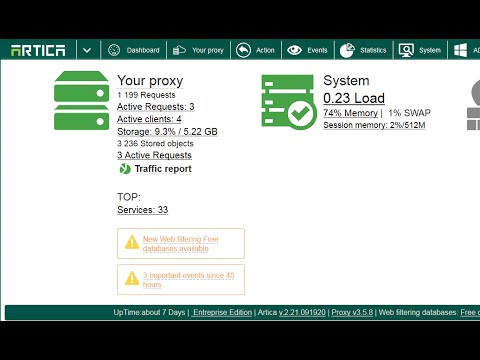Open Entreprise Edition footer link

click(x=222, y=312)
